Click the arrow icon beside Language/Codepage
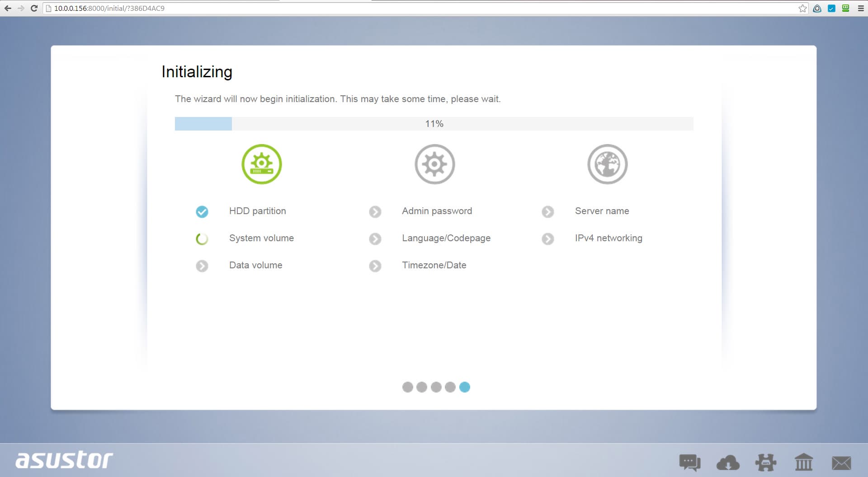This screenshot has height=477, width=868. click(x=375, y=238)
